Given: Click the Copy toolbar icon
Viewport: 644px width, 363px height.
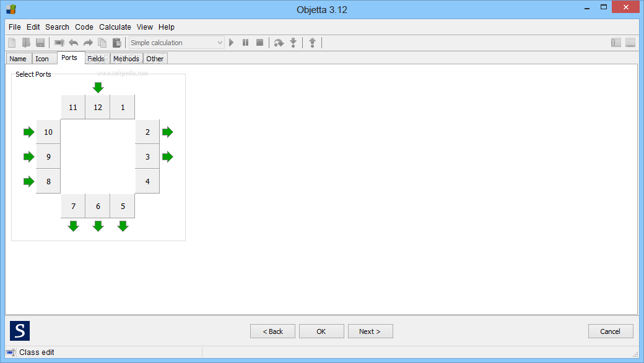Looking at the screenshot, I should tap(102, 43).
